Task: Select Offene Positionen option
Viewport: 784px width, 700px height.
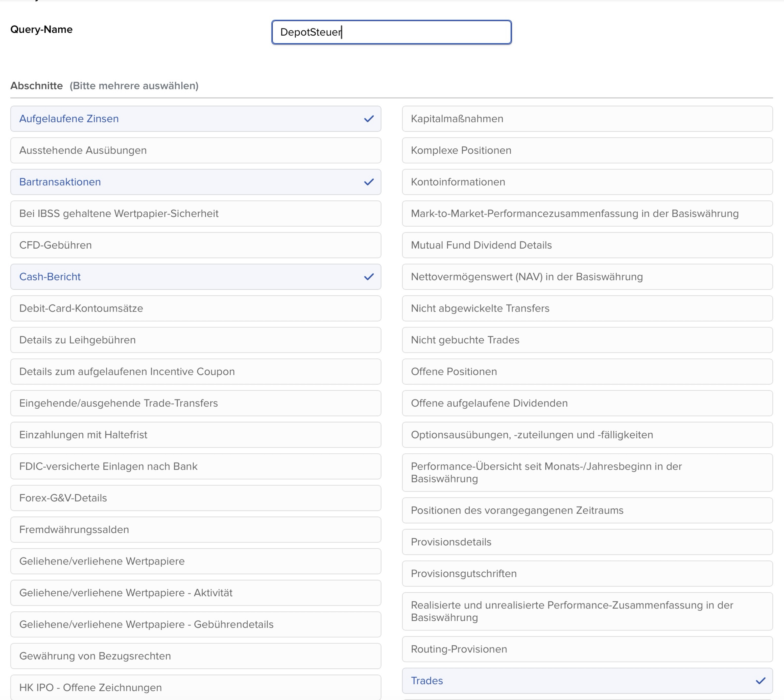Action: [x=587, y=372]
